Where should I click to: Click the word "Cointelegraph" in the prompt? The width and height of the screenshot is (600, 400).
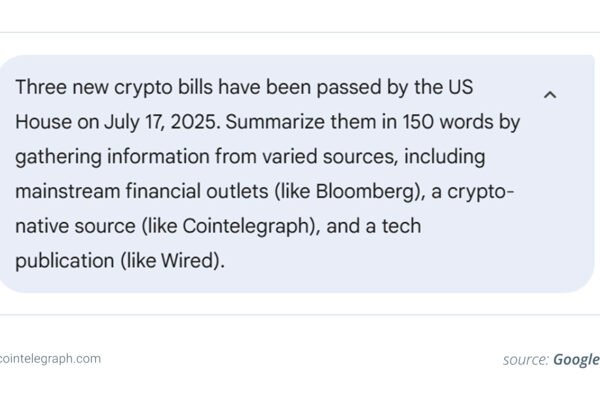(248, 226)
